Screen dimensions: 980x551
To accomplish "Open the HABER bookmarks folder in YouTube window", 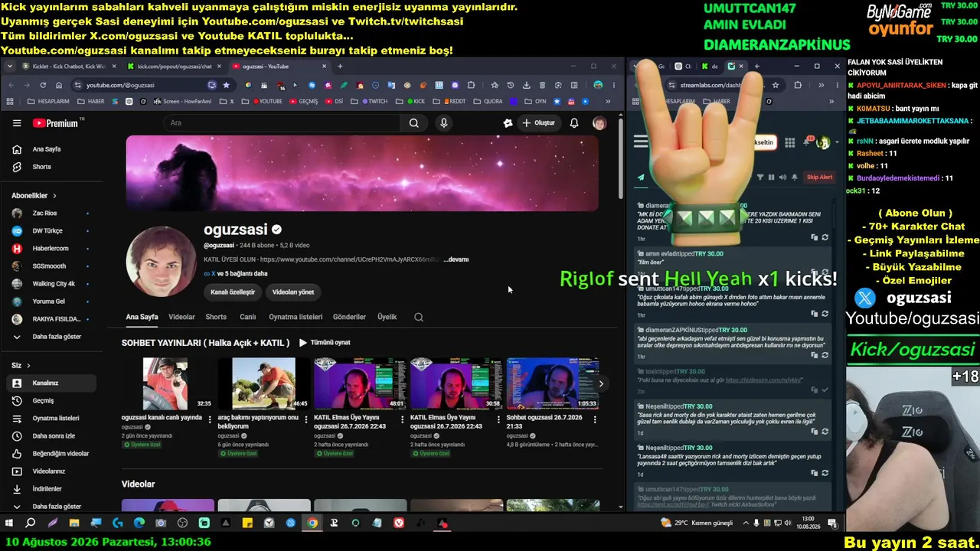I will (x=92, y=101).
